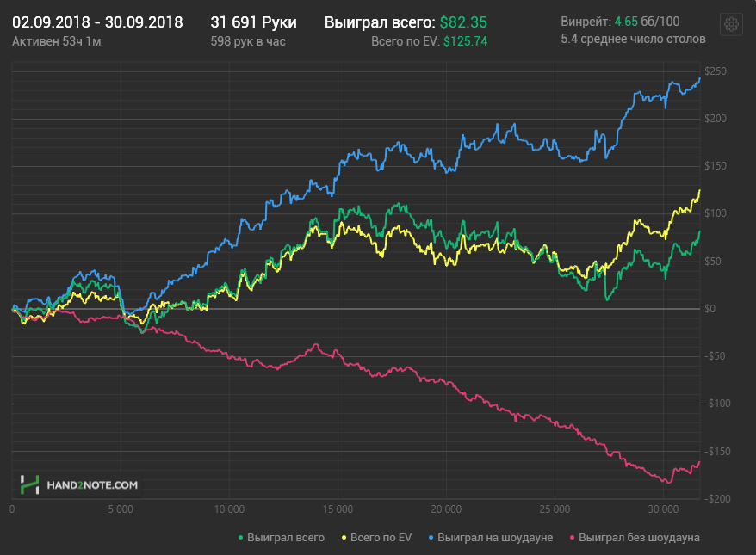Click 'Активен 53ч 1м' active time text
Image resolution: width=756 pixels, height=555 pixels.
[x=57, y=41]
